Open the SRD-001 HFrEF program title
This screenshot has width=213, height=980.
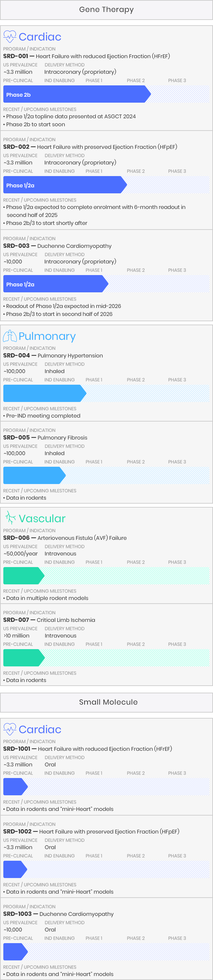[87, 56]
